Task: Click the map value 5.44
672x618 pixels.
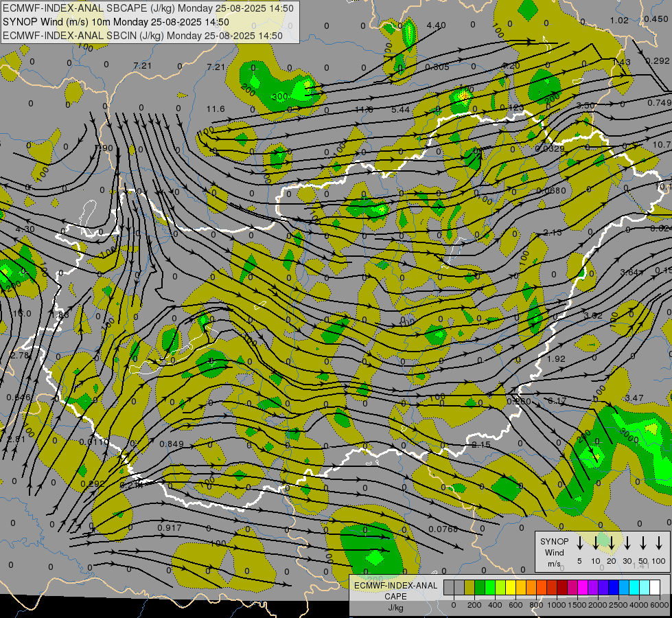Action: (400, 110)
